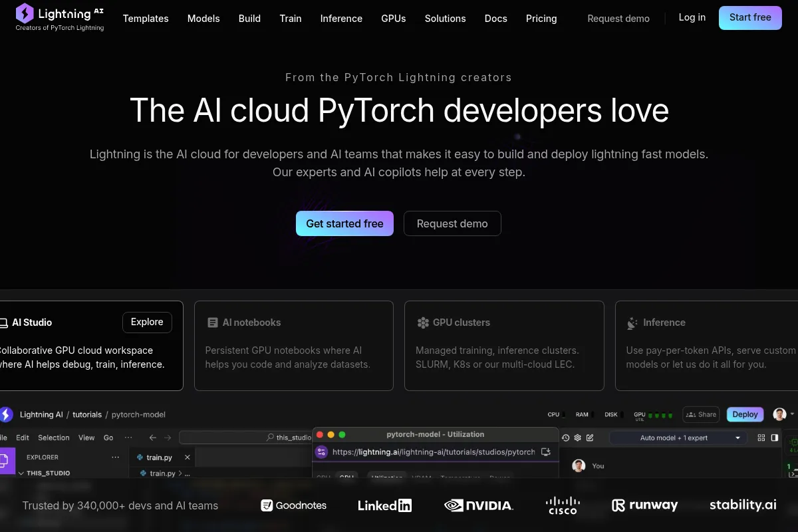Select the AI Studio card icon

3,323
